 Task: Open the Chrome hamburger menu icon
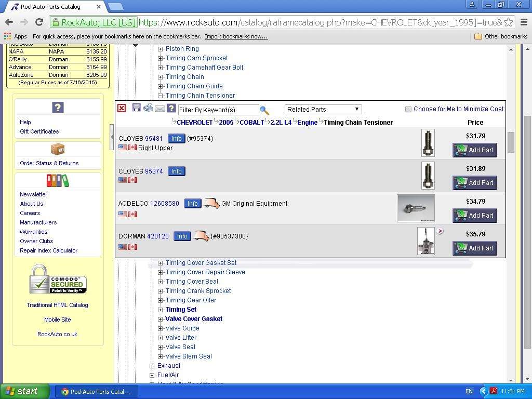524,22
